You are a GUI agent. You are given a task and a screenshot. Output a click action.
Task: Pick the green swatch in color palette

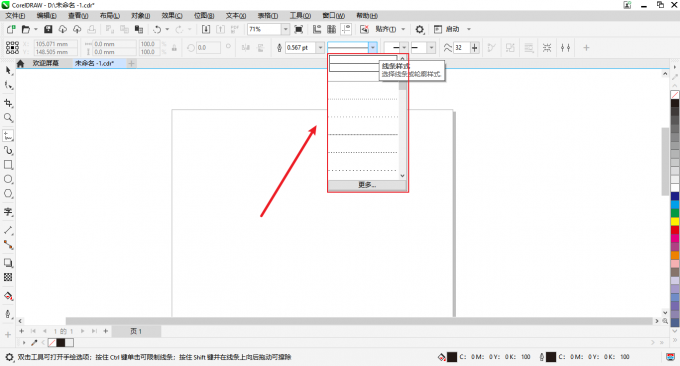[675, 213]
